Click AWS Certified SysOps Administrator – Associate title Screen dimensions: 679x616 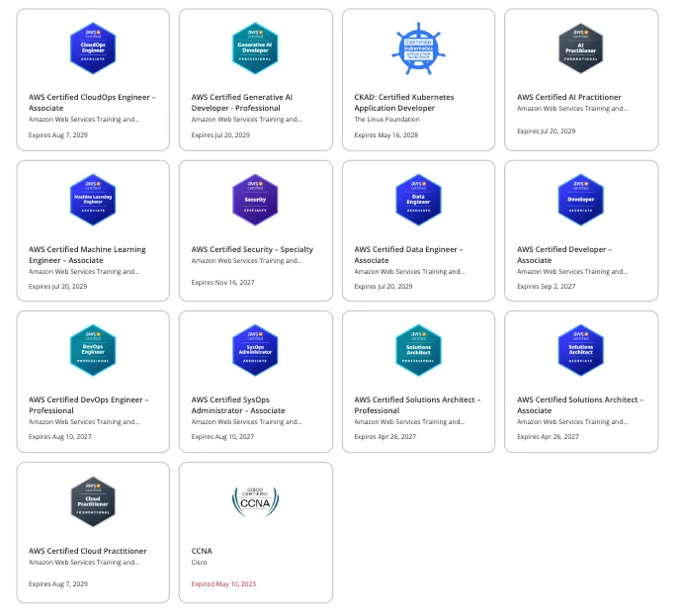[238, 405]
